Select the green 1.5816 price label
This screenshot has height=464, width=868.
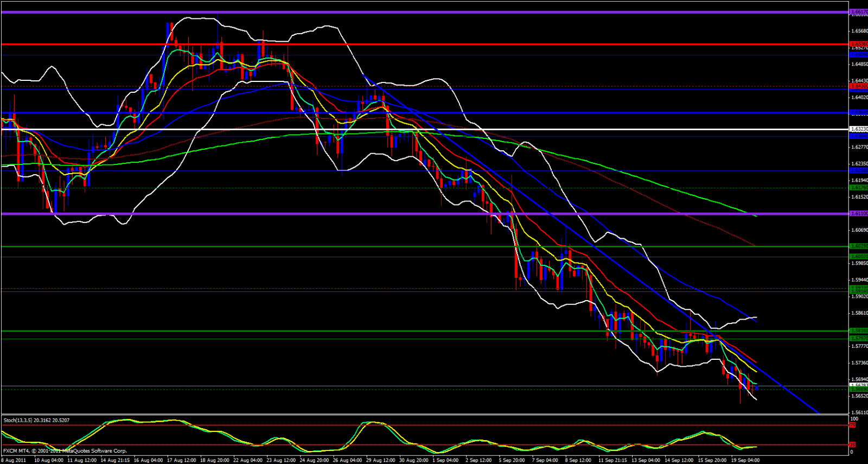pyautogui.click(x=858, y=330)
